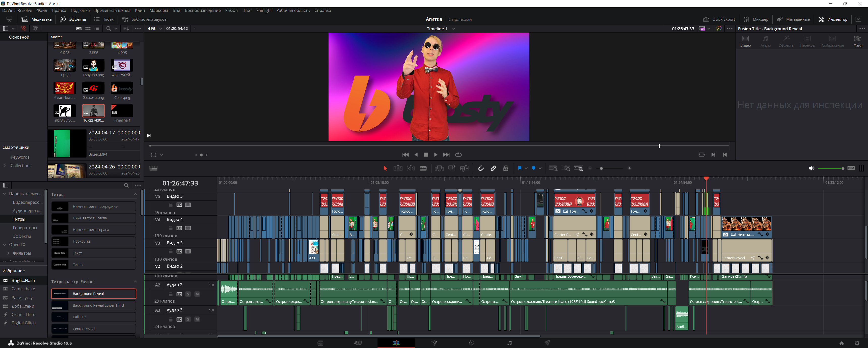868x348 pixels.
Task: Play forward in viewer
Action: [x=436, y=155]
